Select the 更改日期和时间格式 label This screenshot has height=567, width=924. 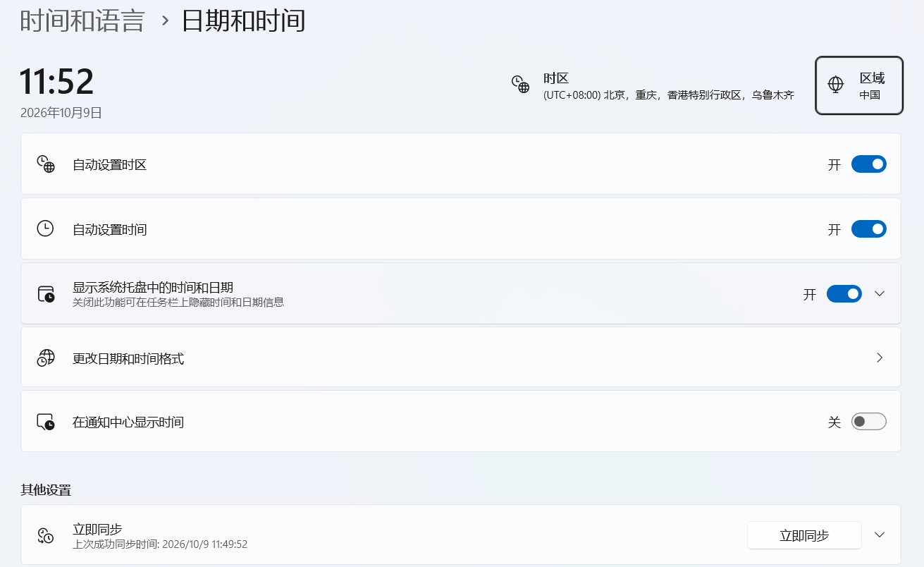tap(128, 359)
